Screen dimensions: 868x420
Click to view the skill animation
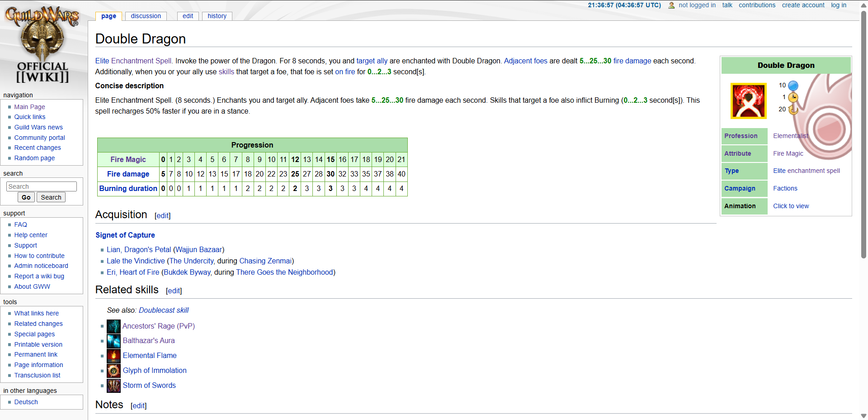coord(791,206)
